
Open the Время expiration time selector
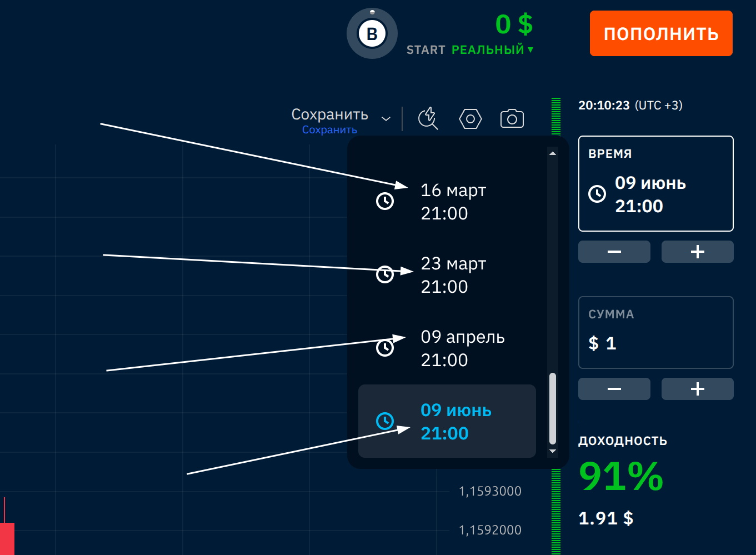[x=655, y=183]
